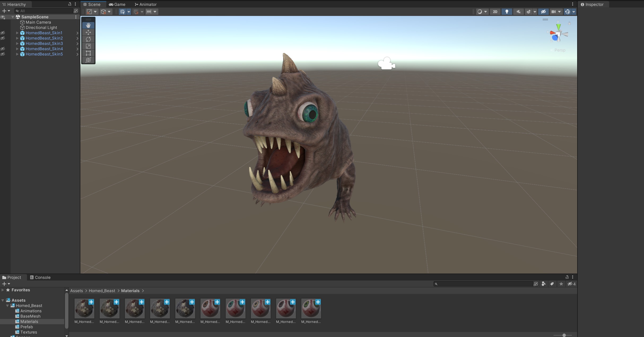Toggle visibility of HornedBeast_Skin5
644x337 pixels.
pyautogui.click(x=3, y=54)
